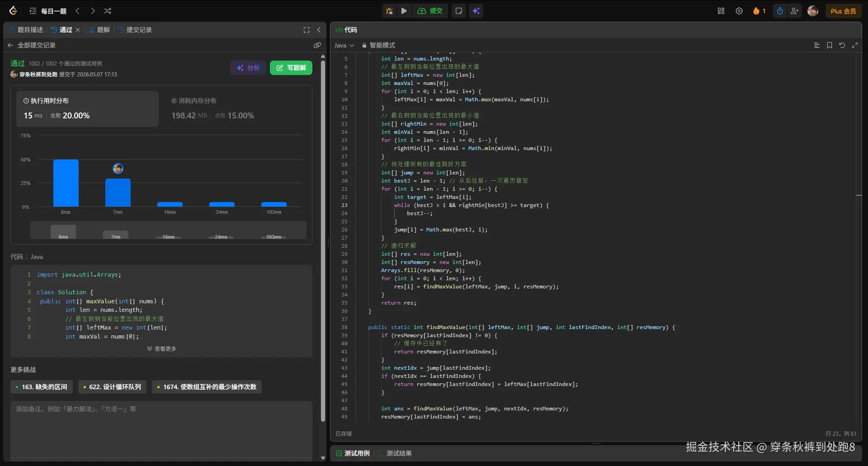Switch to the 题解 tab
Viewport: 868px width, 466px height.
coord(99,30)
